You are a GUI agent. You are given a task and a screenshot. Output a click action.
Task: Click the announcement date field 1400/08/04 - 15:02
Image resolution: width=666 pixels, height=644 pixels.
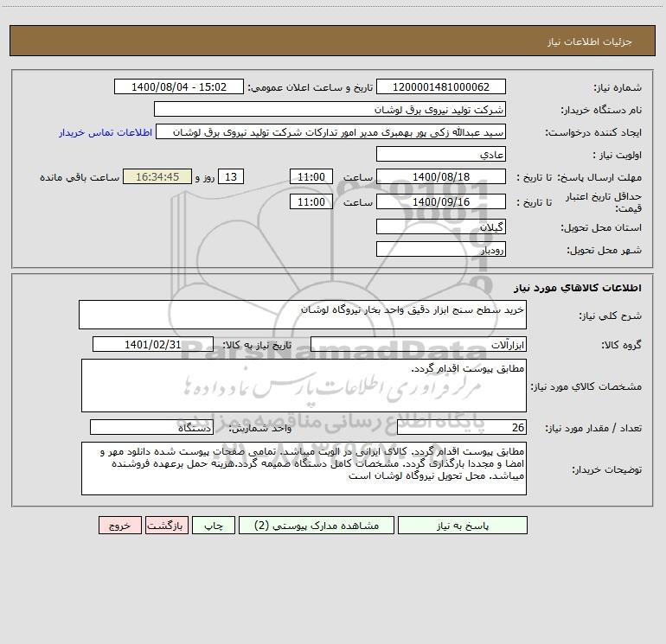(x=179, y=86)
